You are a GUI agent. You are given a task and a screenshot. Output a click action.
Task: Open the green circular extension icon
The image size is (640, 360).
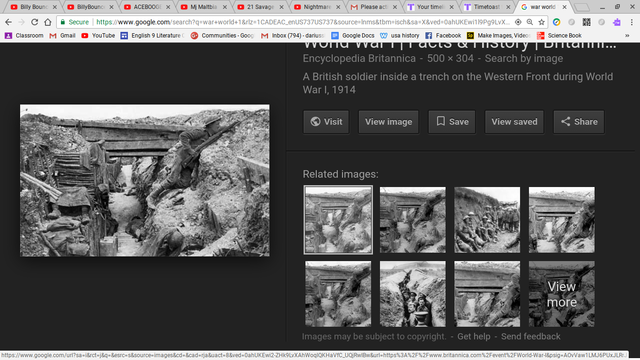(x=556, y=22)
